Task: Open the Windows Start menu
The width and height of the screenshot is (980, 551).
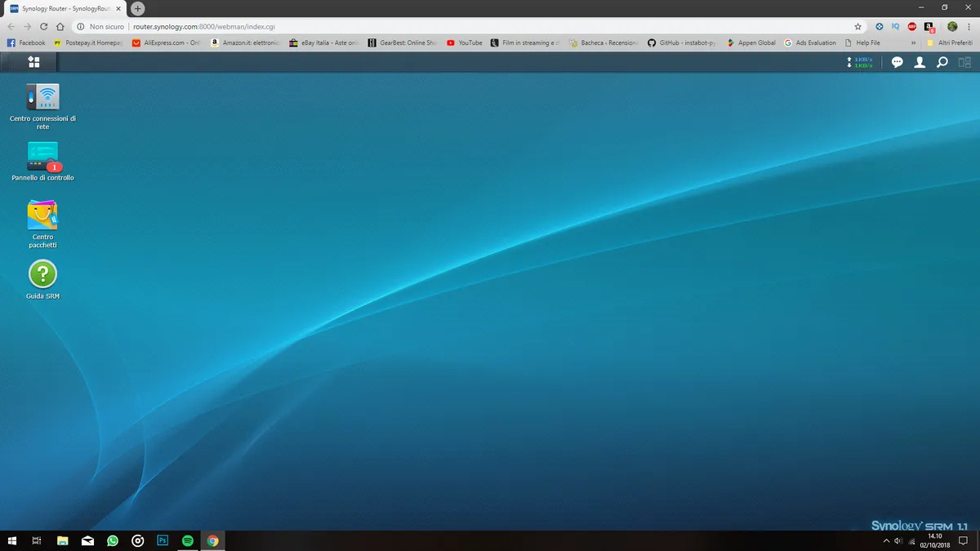Action: pyautogui.click(x=12, y=540)
